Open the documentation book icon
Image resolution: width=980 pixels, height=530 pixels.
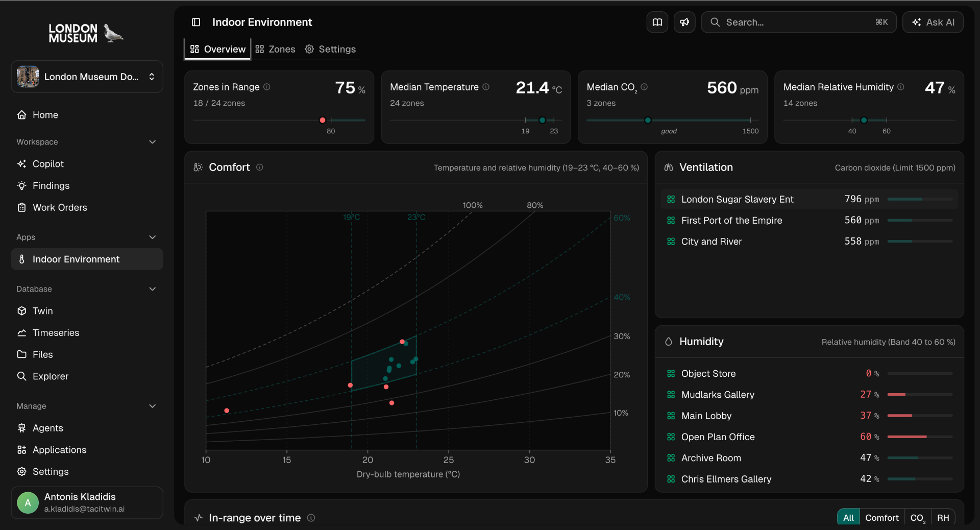point(657,22)
